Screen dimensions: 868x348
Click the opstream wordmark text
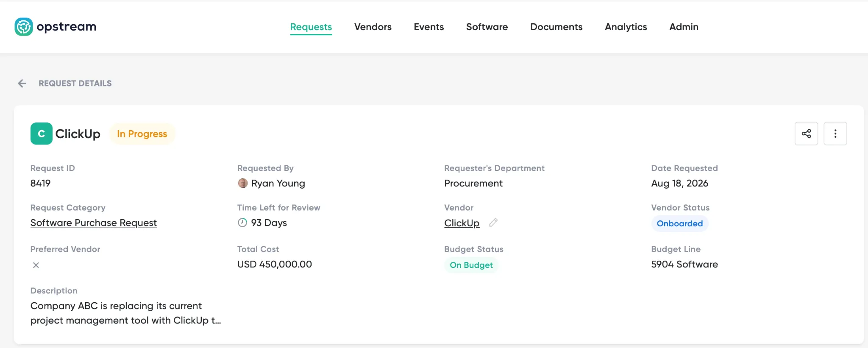(67, 27)
